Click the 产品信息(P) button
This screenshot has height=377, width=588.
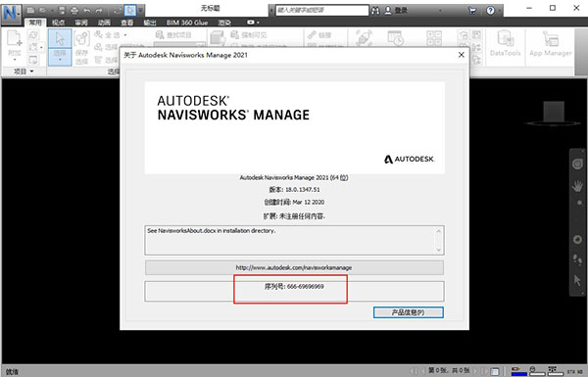(409, 312)
